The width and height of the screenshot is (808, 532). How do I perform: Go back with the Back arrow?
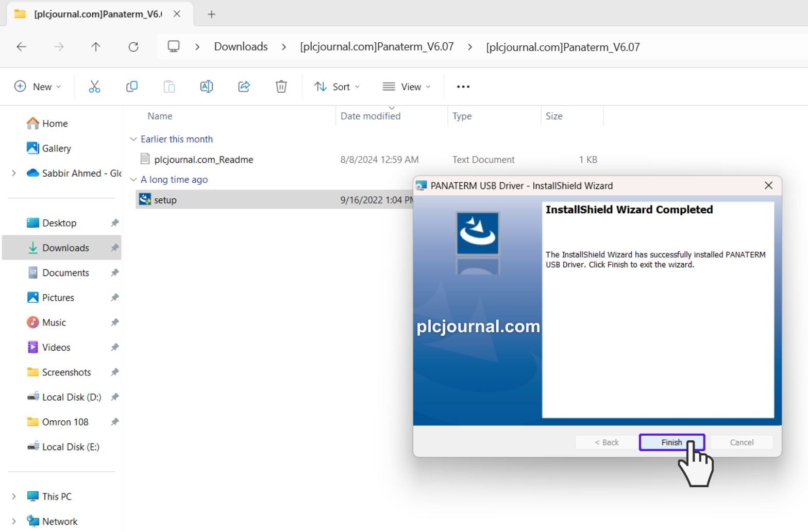(x=21, y=47)
